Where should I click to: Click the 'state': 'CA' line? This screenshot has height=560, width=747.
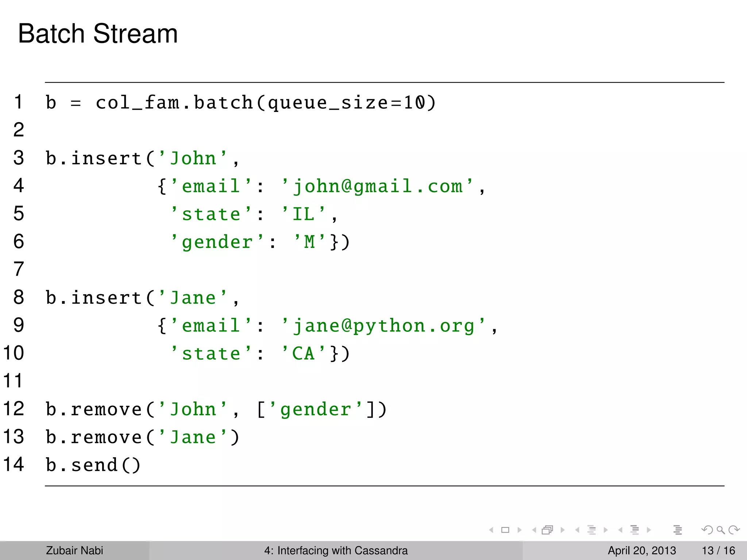260,354
